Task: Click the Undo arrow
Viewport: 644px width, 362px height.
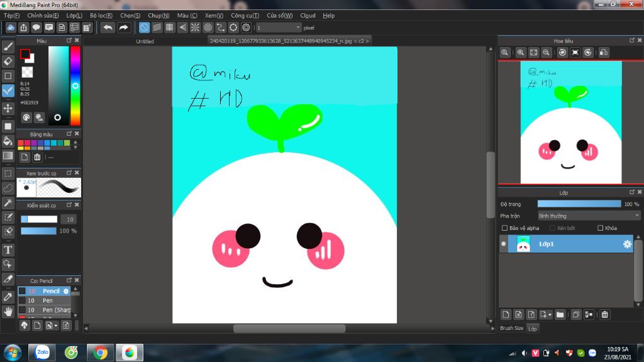Action: click(108, 28)
